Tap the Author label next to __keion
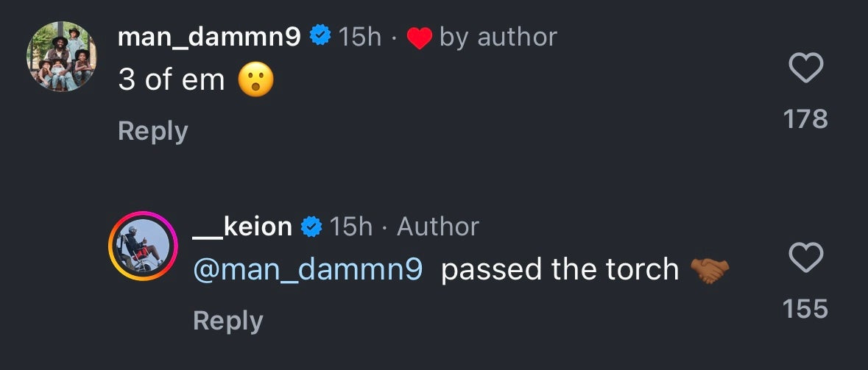Image resolution: width=868 pixels, height=370 pixels. point(438,227)
